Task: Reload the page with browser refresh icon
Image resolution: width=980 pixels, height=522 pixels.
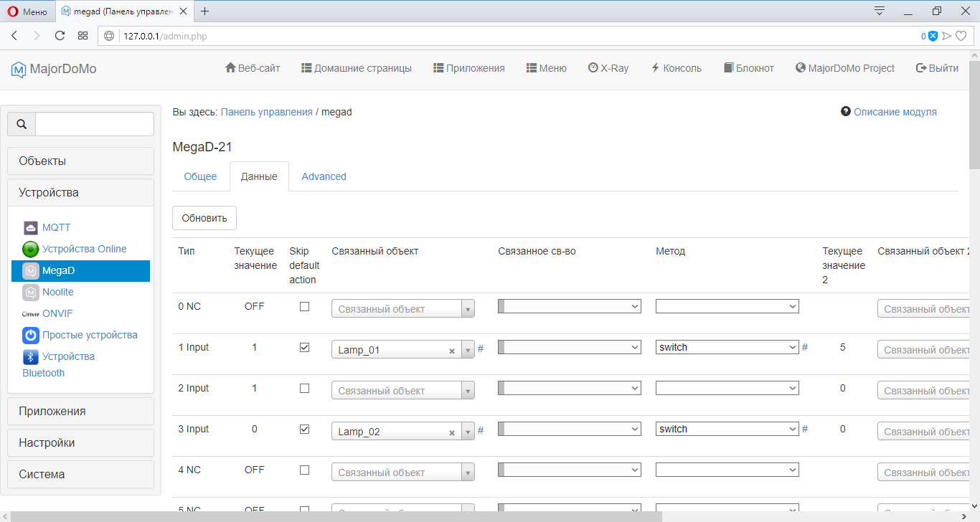Action: coord(60,36)
